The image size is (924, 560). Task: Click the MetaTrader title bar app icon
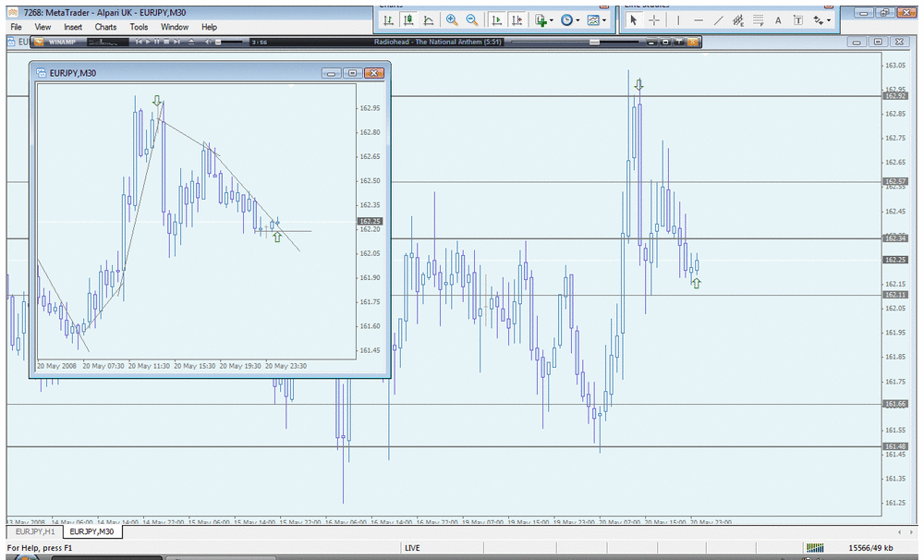pos(13,12)
